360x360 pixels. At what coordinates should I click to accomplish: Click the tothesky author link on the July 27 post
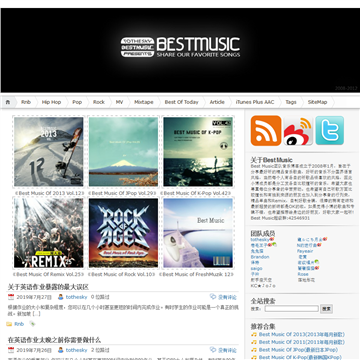76,297
